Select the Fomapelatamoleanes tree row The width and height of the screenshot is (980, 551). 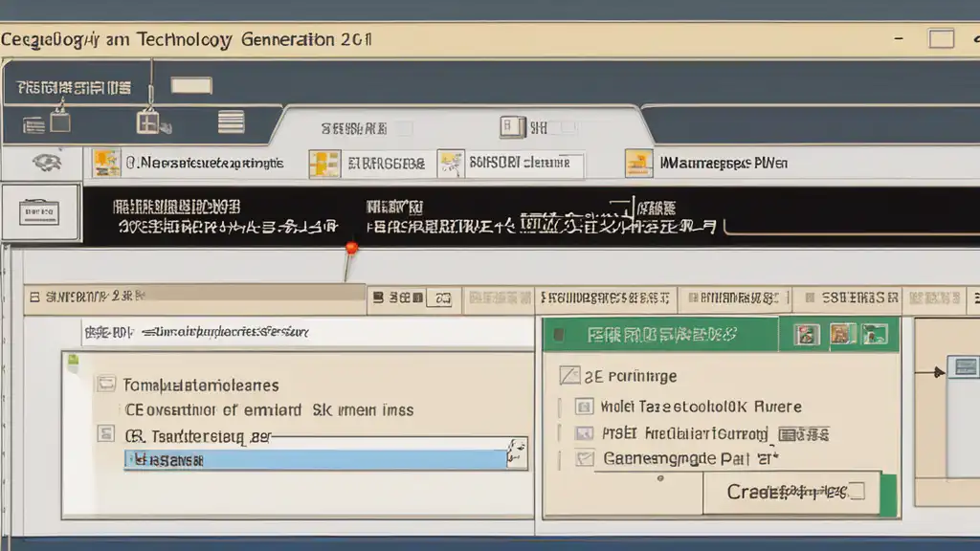pos(201,385)
